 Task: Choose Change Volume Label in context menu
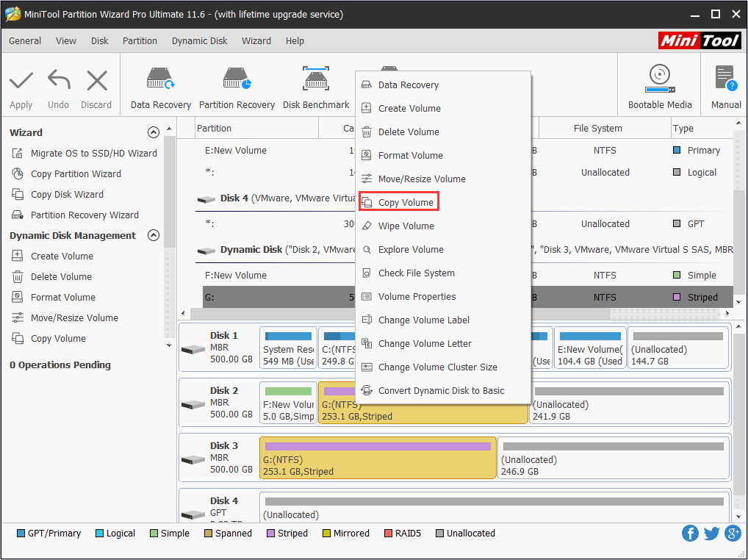tap(443, 320)
